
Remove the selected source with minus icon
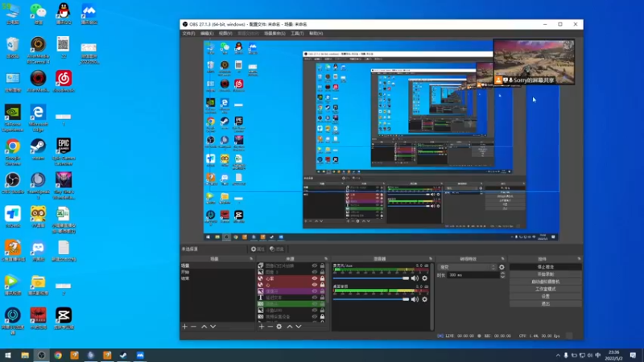click(270, 327)
